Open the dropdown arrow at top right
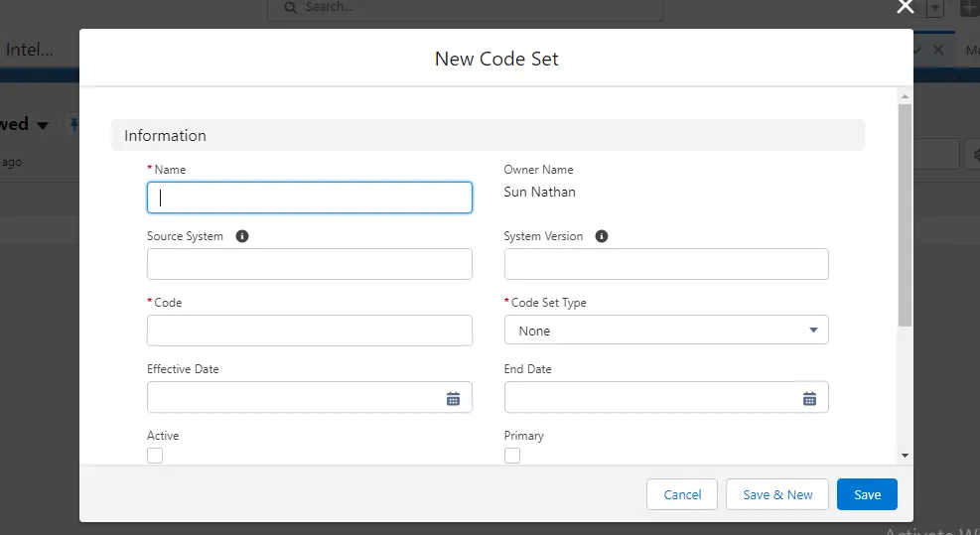The height and width of the screenshot is (535, 980). coord(935,8)
